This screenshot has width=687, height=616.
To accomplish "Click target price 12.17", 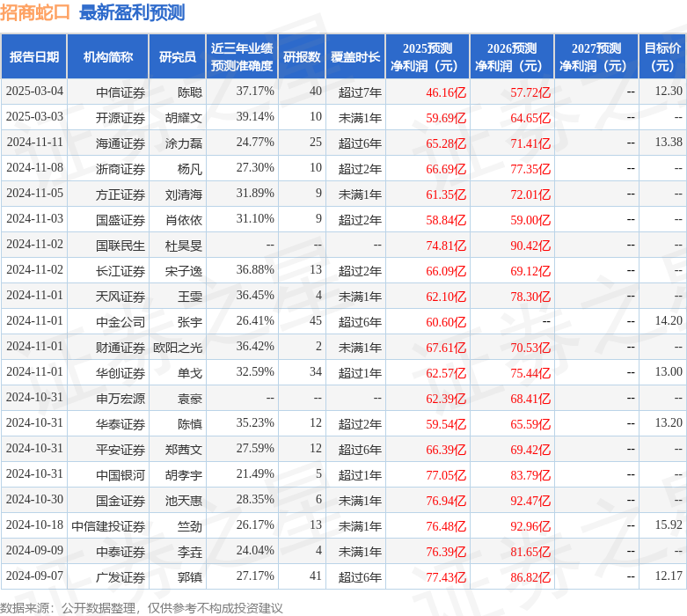I will point(669,576).
